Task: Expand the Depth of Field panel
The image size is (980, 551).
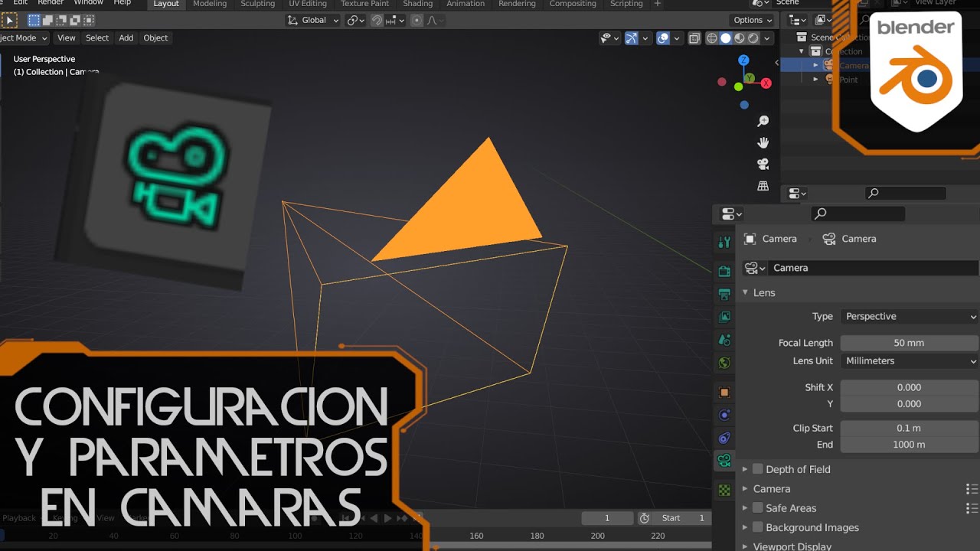Action: [x=745, y=469]
